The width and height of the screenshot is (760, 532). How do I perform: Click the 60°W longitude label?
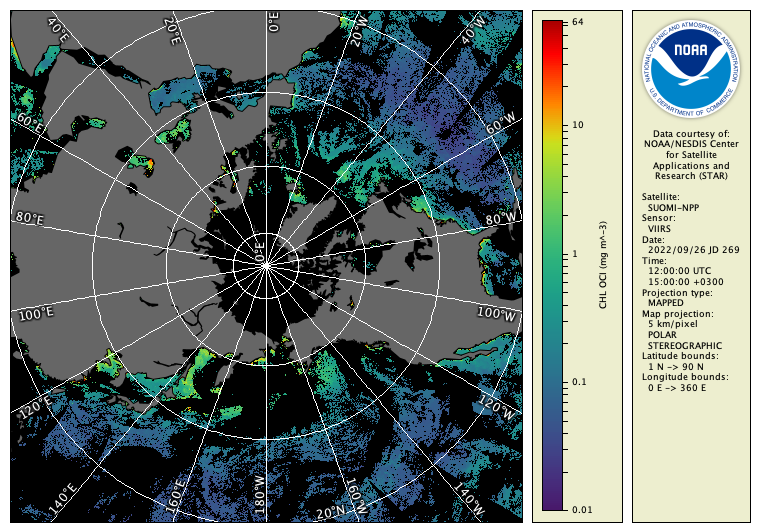[x=498, y=128]
